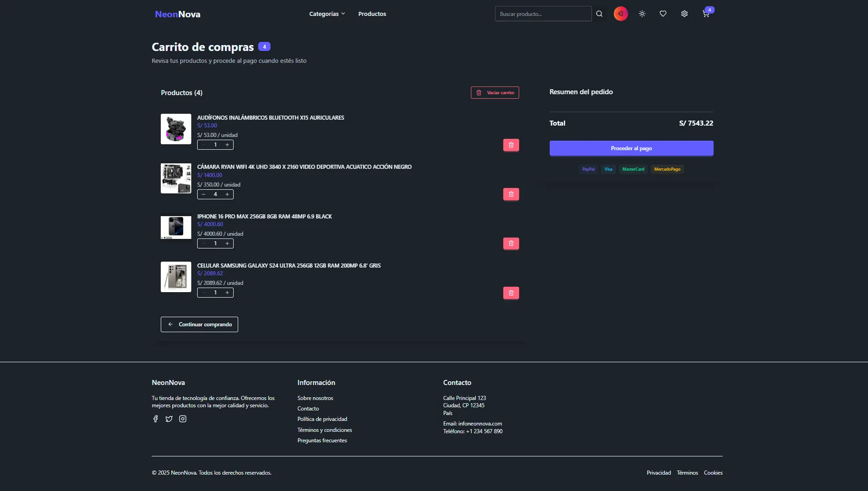This screenshot has width=868, height=491.
Task: Open settings gear icon in header
Action: (684, 14)
